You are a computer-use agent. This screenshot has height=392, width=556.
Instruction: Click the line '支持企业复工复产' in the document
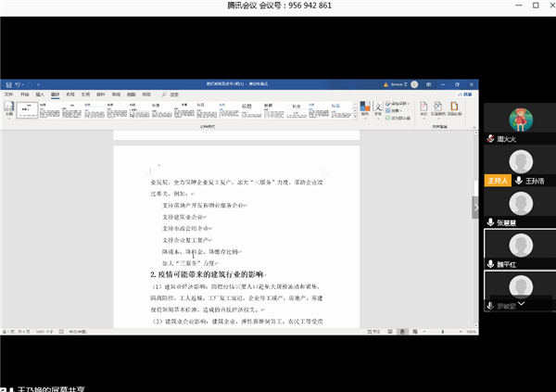tap(187, 240)
